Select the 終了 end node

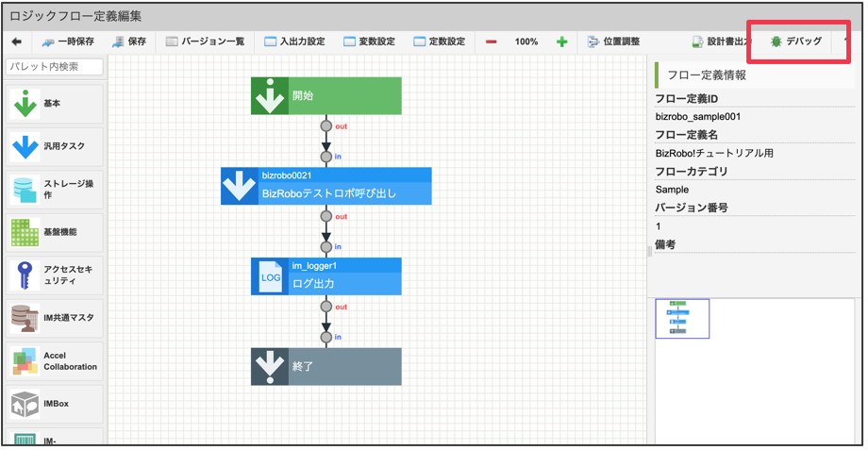tap(326, 366)
